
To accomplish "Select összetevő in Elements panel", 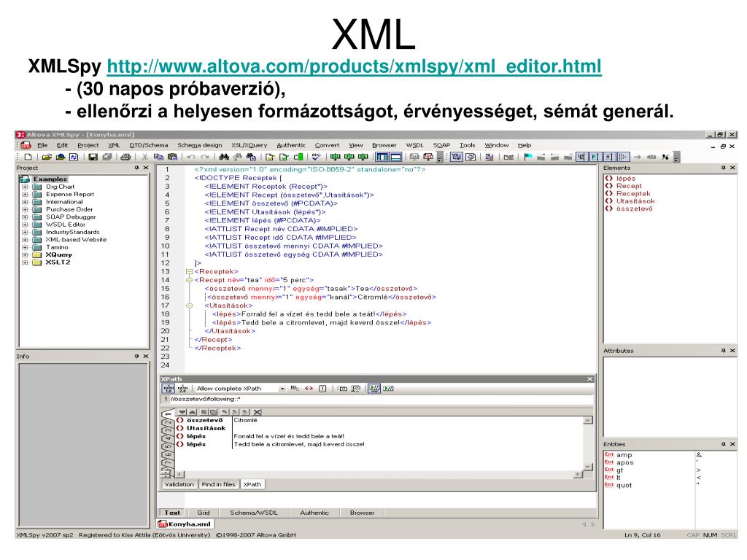I will tap(634, 209).
